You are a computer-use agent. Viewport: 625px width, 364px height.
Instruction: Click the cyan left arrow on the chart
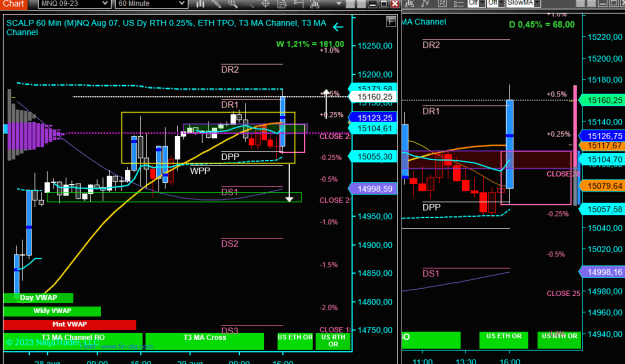coord(338,27)
